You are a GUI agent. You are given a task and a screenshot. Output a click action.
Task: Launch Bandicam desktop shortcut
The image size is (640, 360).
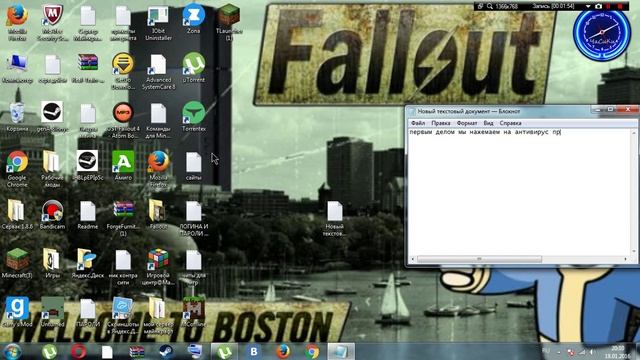pyautogui.click(x=53, y=211)
